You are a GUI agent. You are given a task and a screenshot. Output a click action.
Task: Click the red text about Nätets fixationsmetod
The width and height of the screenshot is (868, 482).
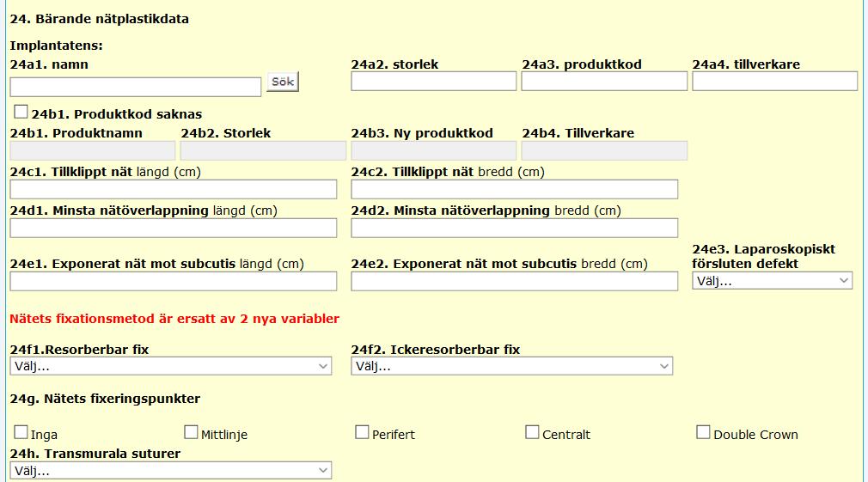pyautogui.click(x=174, y=319)
